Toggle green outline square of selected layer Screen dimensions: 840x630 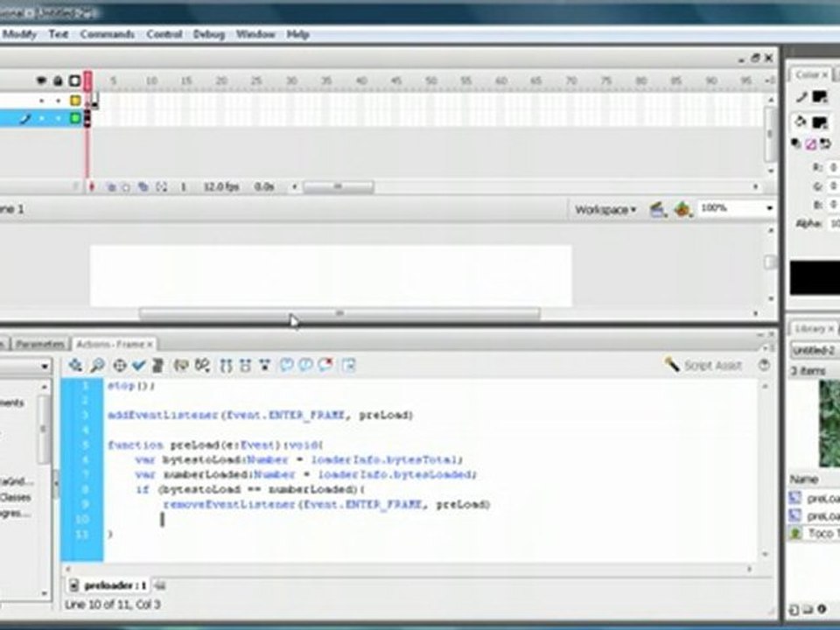tap(75, 118)
